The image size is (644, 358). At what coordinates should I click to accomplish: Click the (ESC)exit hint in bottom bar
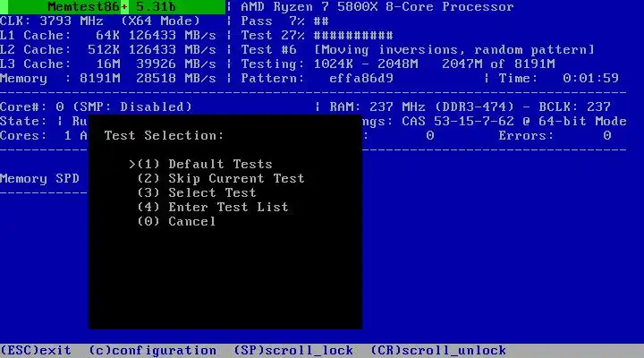pyautogui.click(x=36, y=351)
